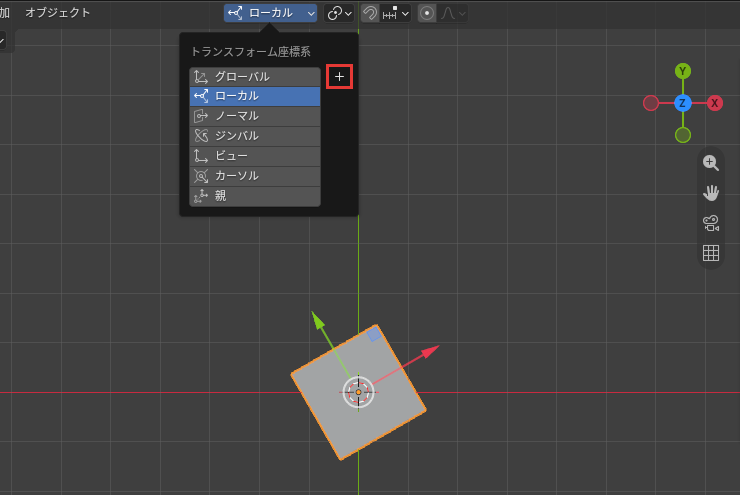The height and width of the screenshot is (495, 740).
Task: Toggle the snap magnet button
Action: tap(370, 13)
